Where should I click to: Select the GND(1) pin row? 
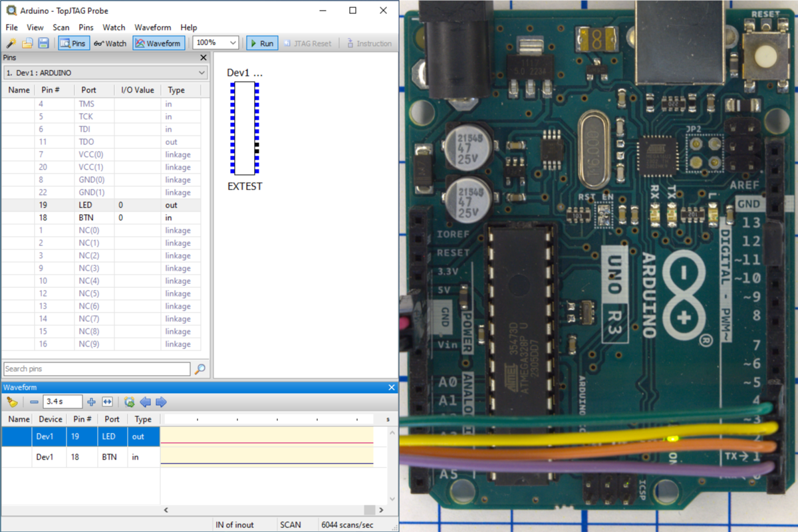(x=101, y=193)
